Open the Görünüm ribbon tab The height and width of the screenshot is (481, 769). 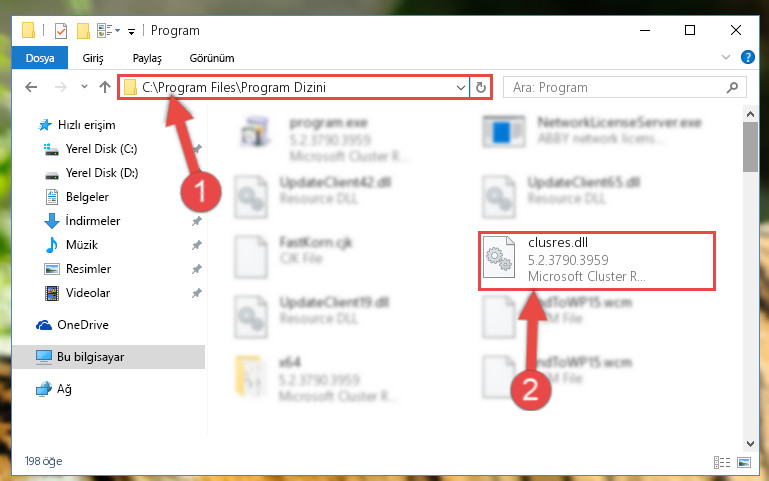(x=212, y=58)
